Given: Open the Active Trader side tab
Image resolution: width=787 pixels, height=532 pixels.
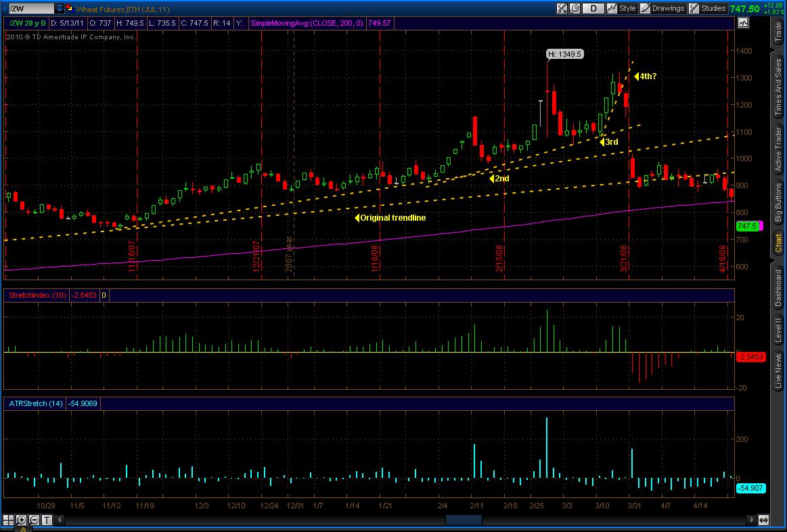Looking at the screenshot, I should [778, 150].
